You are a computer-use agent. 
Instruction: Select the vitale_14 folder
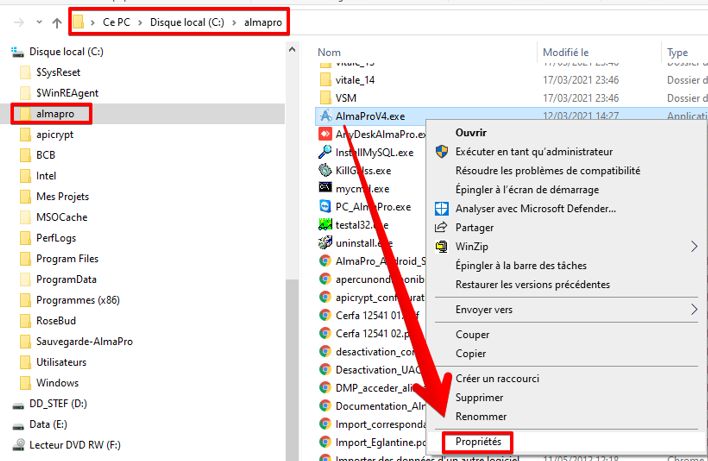pyautogui.click(x=355, y=80)
